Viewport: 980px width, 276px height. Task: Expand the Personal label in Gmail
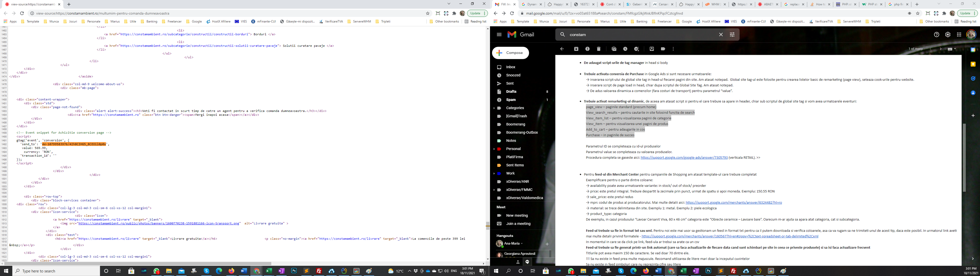click(x=494, y=149)
